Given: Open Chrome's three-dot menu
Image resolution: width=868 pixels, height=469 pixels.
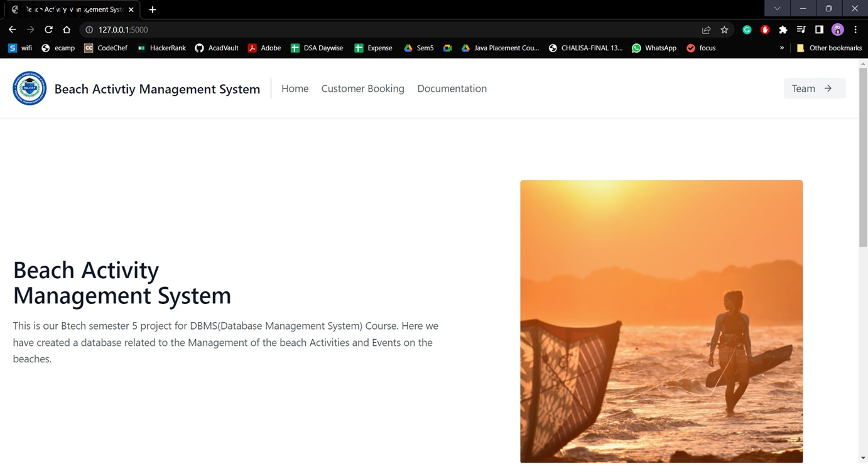Looking at the screenshot, I should (855, 30).
